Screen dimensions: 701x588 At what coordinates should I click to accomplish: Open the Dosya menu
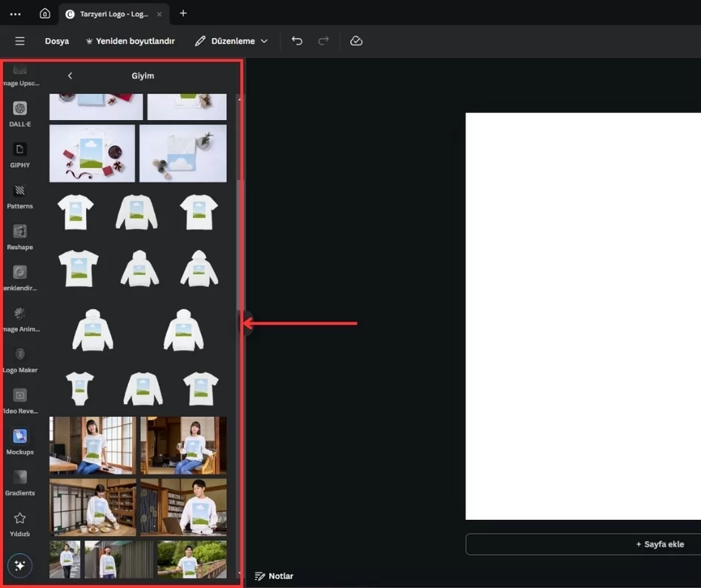(57, 41)
